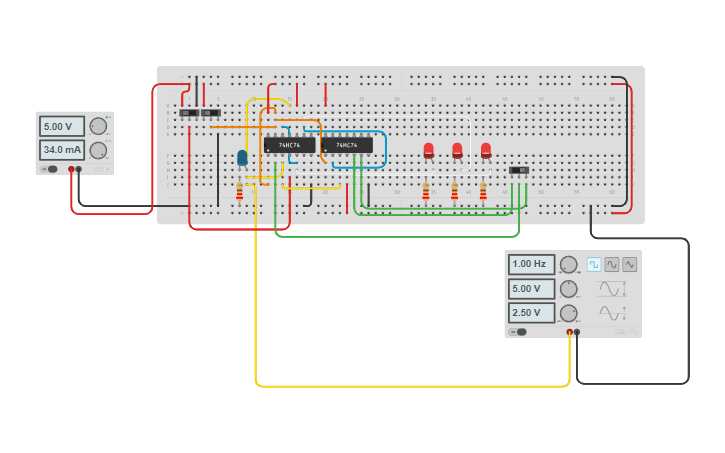Click function generator black terminal
This screenshot has width=725, height=453.
point(577,332)
